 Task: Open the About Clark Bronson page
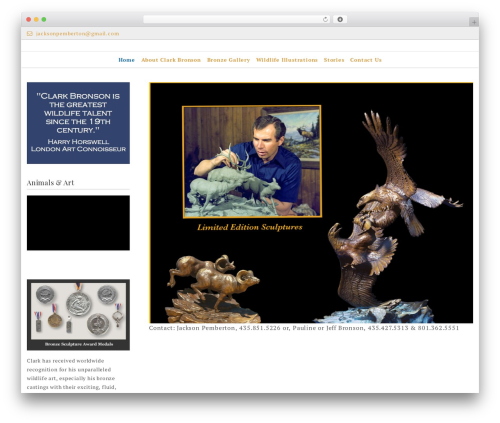point(171,60)
